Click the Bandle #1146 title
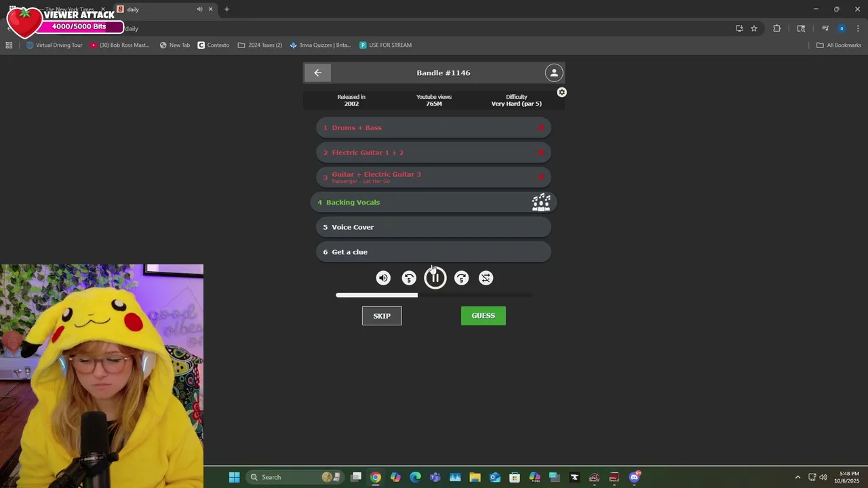868x488 pixels. click(443, 73)
